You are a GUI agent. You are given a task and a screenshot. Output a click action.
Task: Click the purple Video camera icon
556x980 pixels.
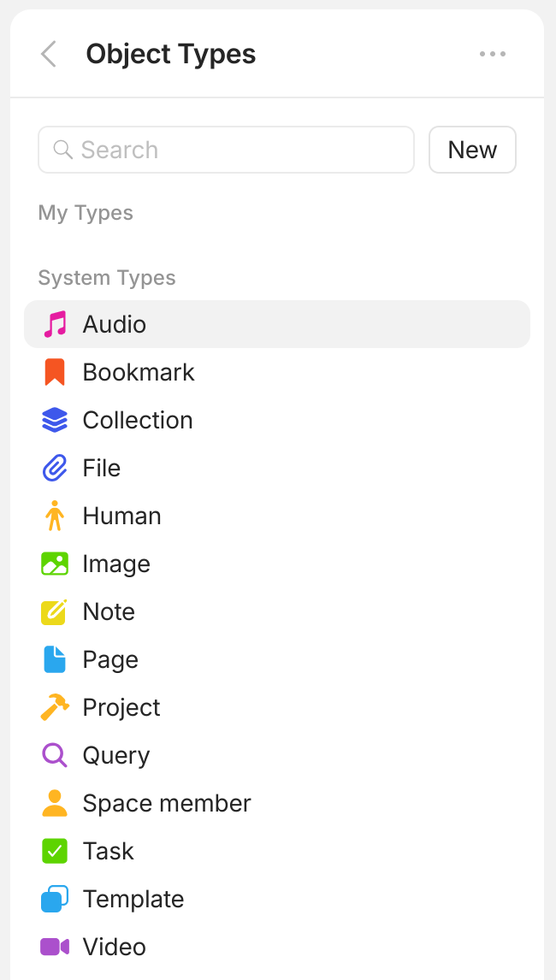pyautogui.click(x=55, y=948)
